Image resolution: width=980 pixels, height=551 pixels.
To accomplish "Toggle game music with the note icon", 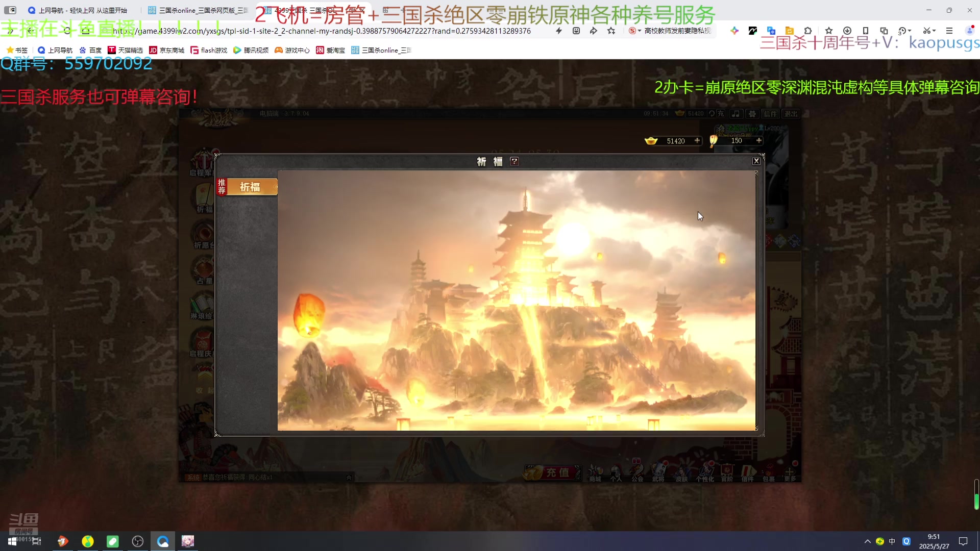I will click(736, 114).
